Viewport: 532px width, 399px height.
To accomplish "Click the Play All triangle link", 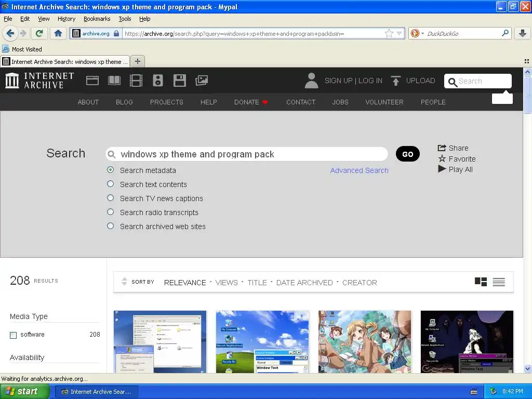I will pos(455,169).
